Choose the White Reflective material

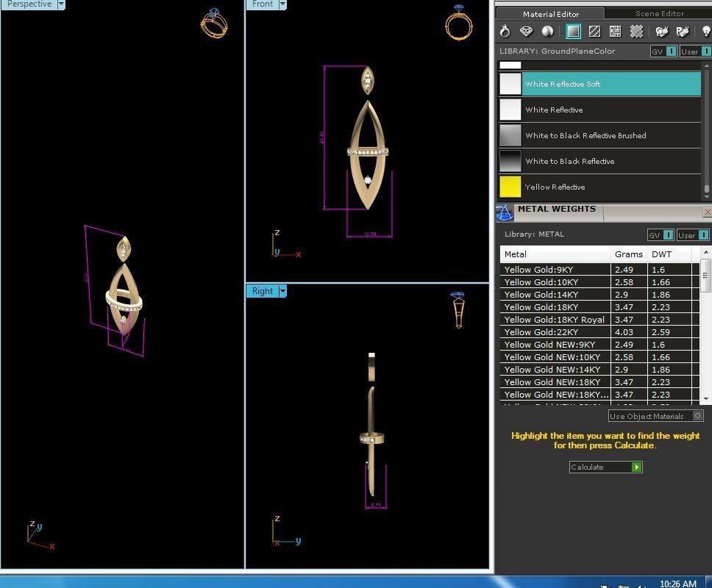coord(600,110)
